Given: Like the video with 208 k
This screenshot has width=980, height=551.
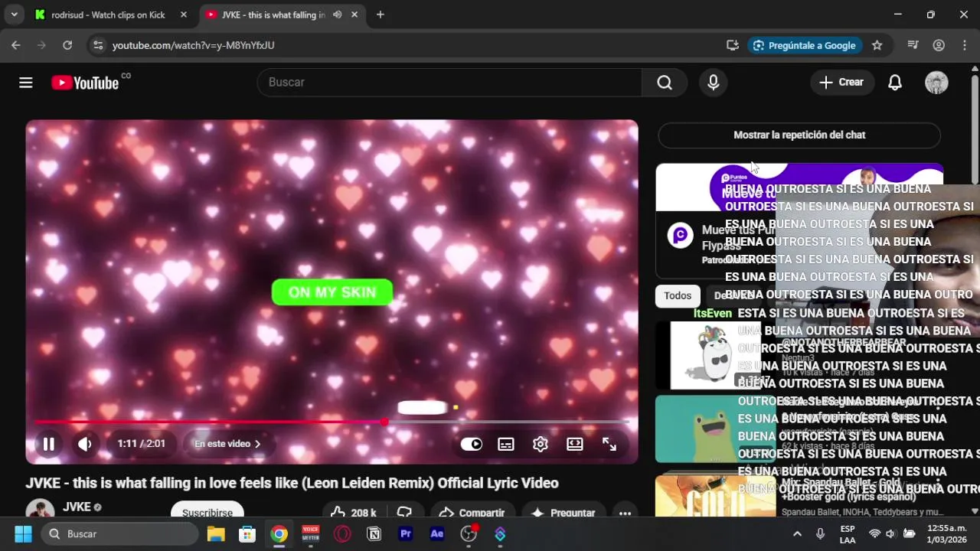Looking at the screenshot, I should click(354, 513).
